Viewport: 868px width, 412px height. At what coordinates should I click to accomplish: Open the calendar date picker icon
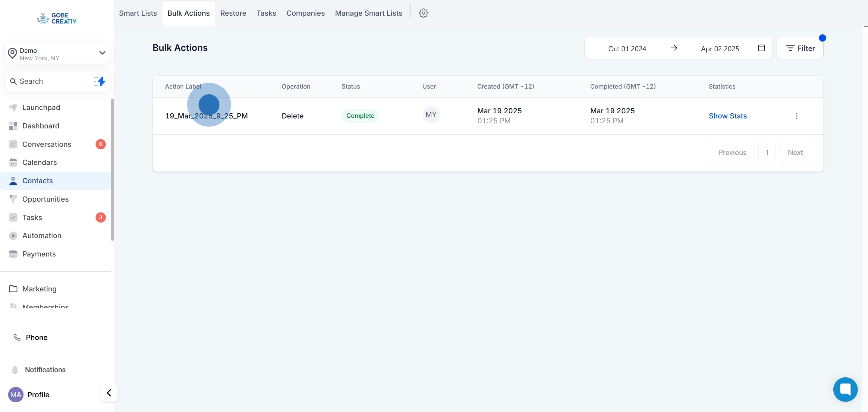[x=761, y=48]
